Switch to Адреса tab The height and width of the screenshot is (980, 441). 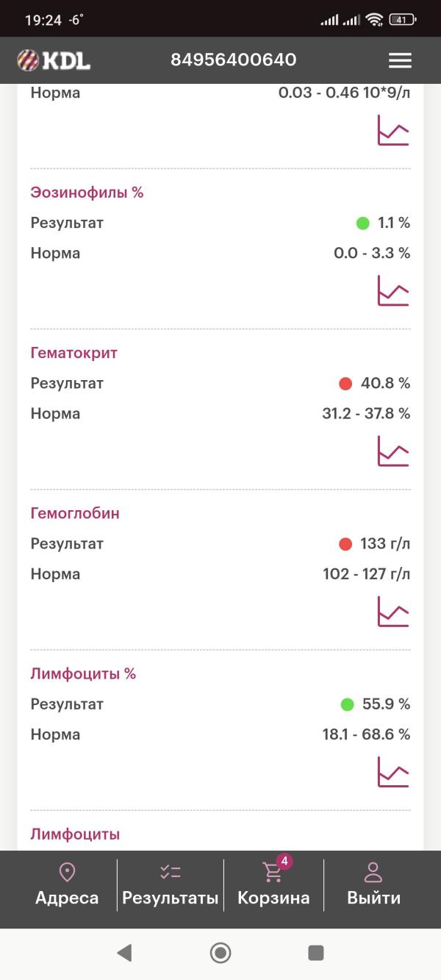click(x=67, y=884)
